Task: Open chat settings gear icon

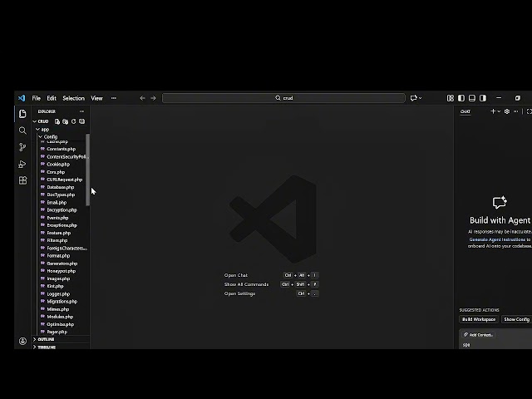Action: (x=507, y=111)
